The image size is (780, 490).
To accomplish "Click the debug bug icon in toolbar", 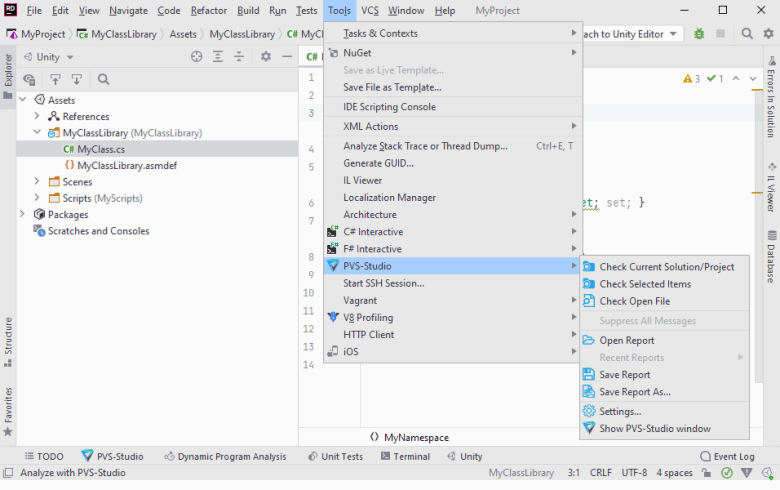I will coord(699,34).
